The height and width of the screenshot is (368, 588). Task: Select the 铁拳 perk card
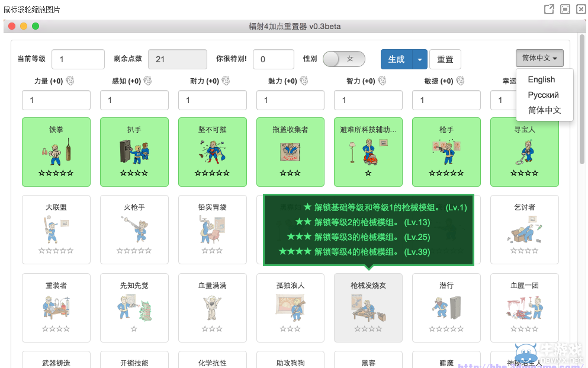point(56,152)
